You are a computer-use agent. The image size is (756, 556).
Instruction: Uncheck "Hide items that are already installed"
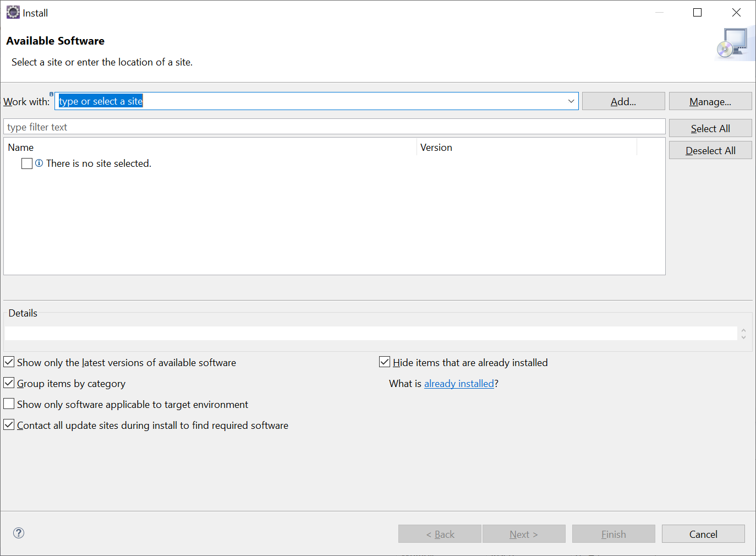point(384,361)
